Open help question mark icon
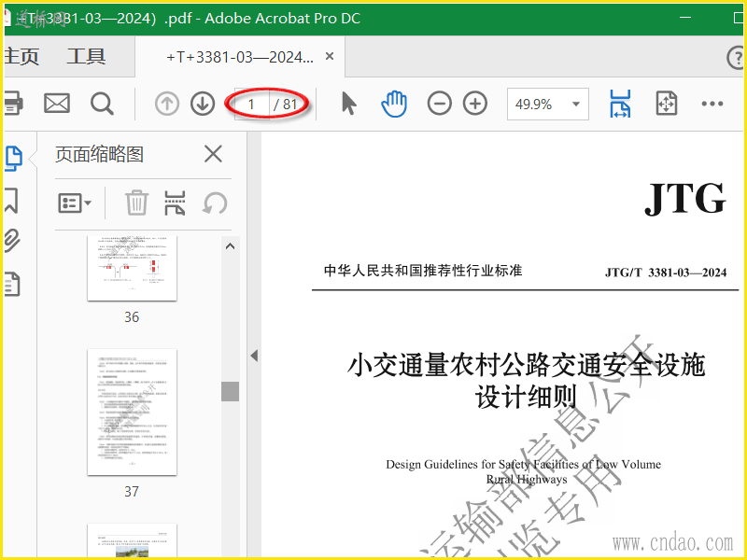The image size is (747, 560). [x=736, y=58]
